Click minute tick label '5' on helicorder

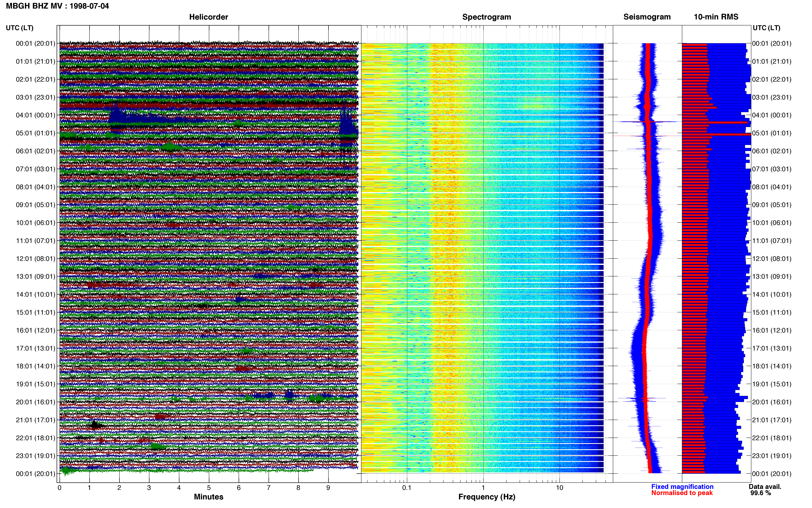[x=209, y=488]
